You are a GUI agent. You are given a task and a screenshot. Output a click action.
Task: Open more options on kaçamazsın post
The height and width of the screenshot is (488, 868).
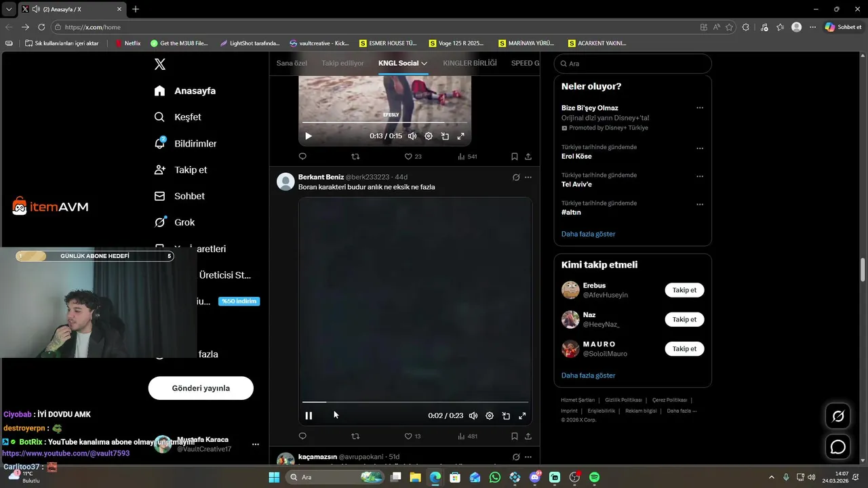click(x=528, y=457)
